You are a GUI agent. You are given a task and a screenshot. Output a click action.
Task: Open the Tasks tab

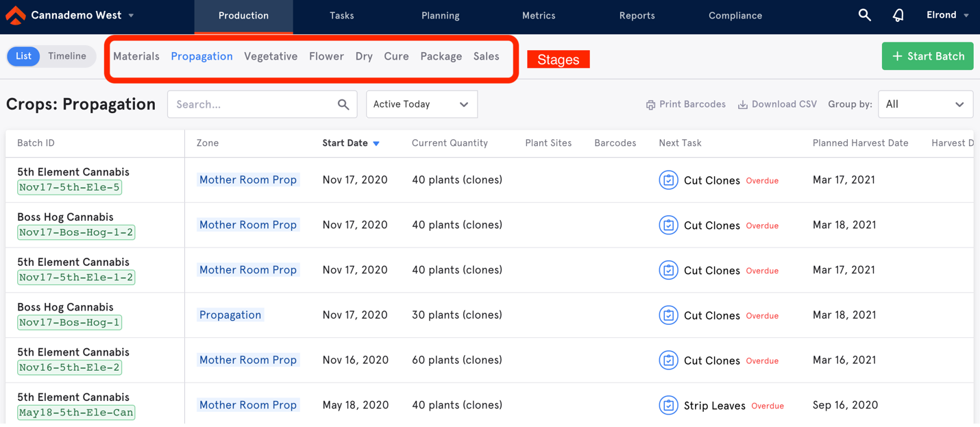341,16
